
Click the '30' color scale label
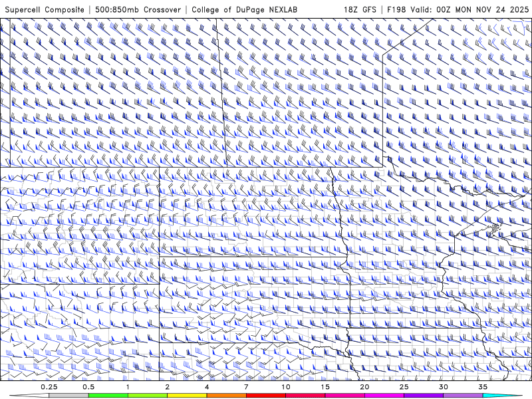pyautogui.click(x=444, y=387)
